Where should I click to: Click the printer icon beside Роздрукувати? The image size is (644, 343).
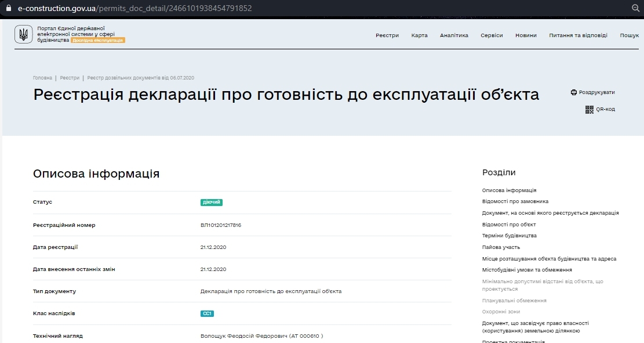[574, 92]
